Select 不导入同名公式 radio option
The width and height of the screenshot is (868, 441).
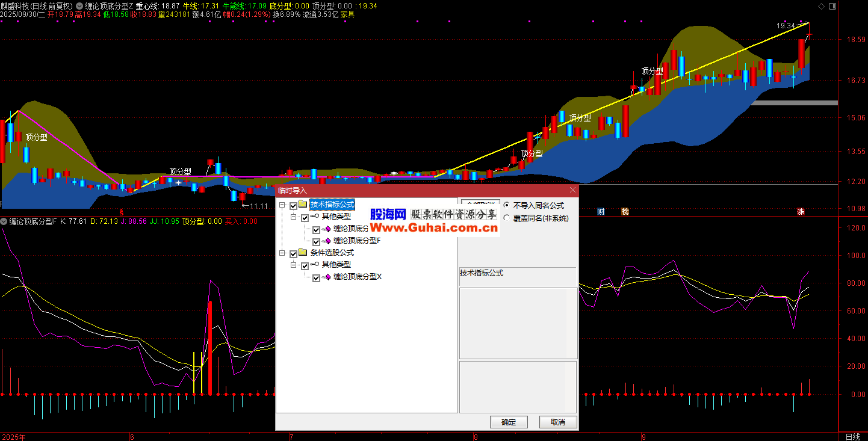506,206
